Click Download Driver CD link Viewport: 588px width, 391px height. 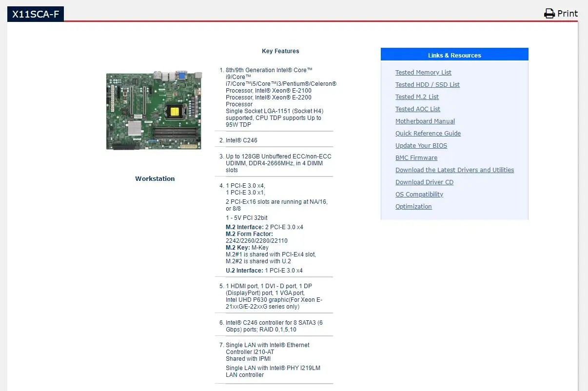point(424,182)
